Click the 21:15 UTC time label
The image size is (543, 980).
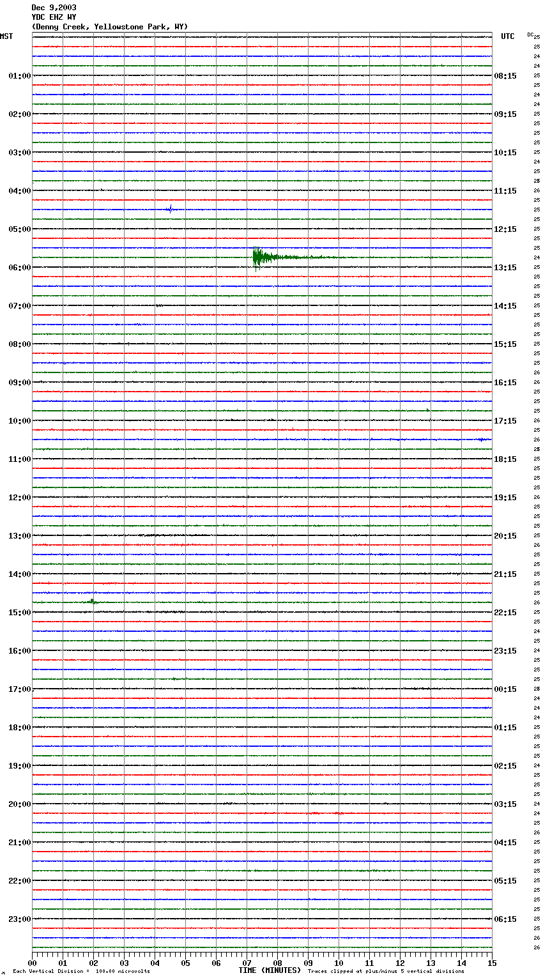[505, 574]
